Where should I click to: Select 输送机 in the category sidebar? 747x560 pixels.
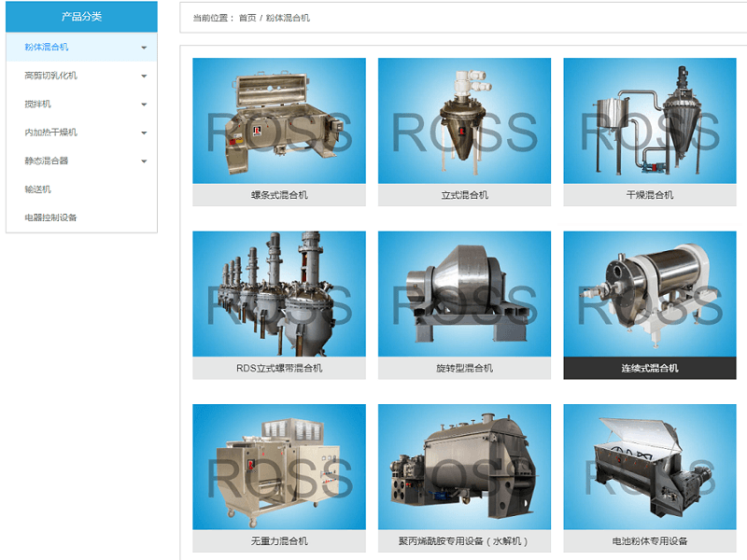coord(38,189)
